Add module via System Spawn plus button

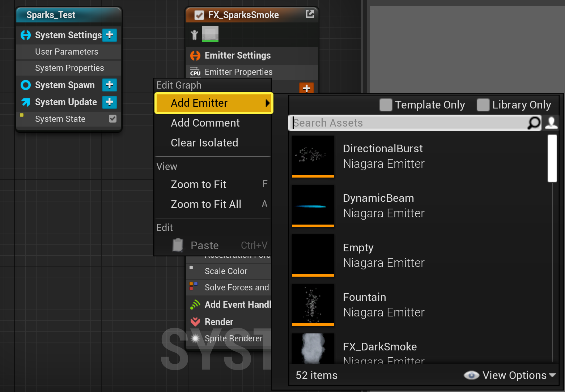110,85
